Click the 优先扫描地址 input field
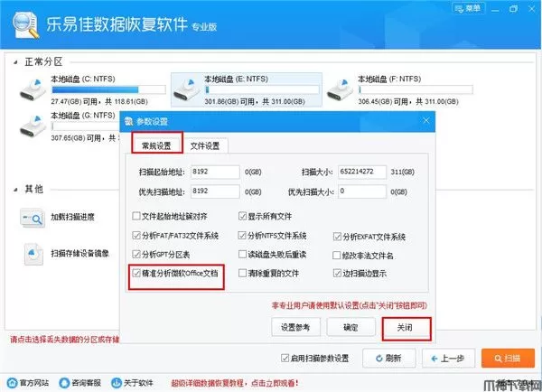 click(215, 191)
